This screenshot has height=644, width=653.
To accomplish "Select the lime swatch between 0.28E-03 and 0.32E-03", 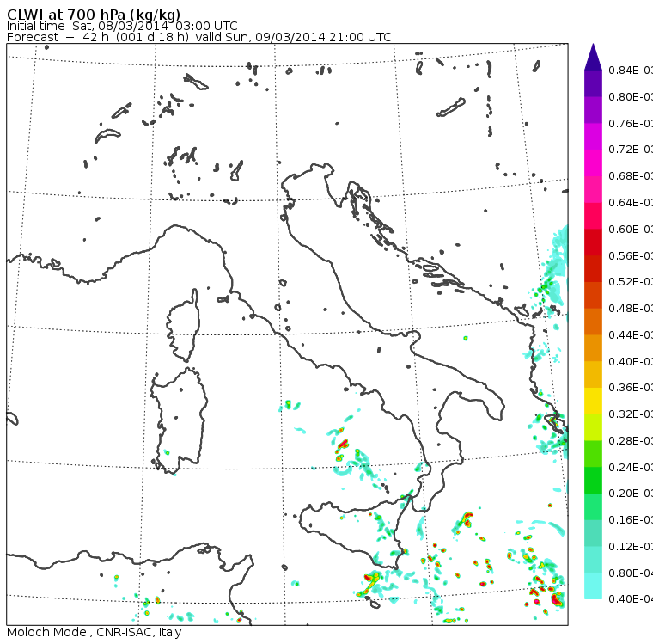I will 593,427.
